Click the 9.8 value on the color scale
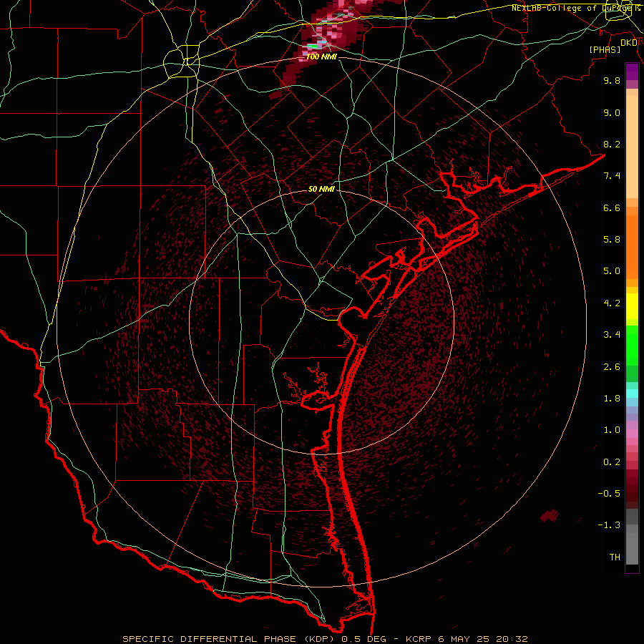 pyautogui.click(x=612, y=80)
